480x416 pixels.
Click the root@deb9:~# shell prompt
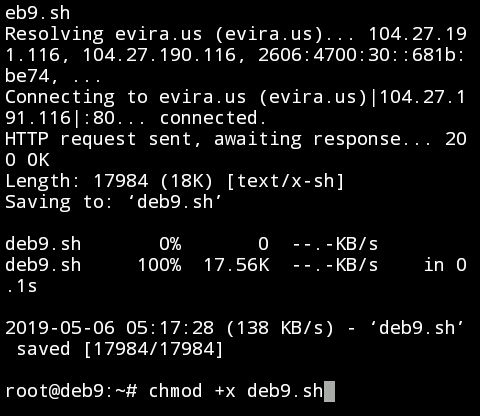point(71,391)
